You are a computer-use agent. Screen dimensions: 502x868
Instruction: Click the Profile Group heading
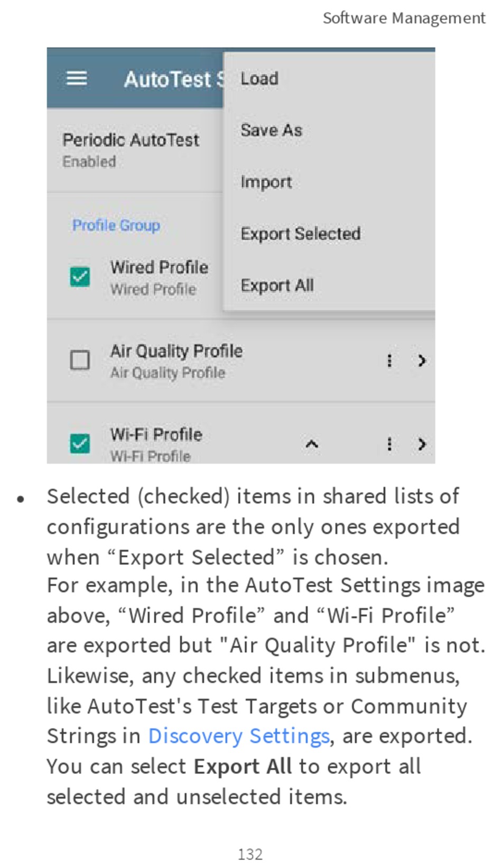(116, 225)
